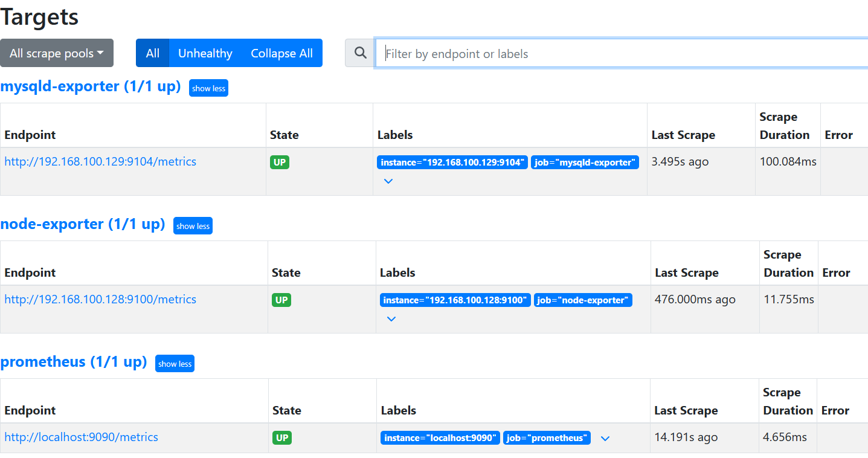Open http://192.168.100.129:9104/metrics endpoint link
Viewport: 868px width, 458px height.
(x=100, y=161)
